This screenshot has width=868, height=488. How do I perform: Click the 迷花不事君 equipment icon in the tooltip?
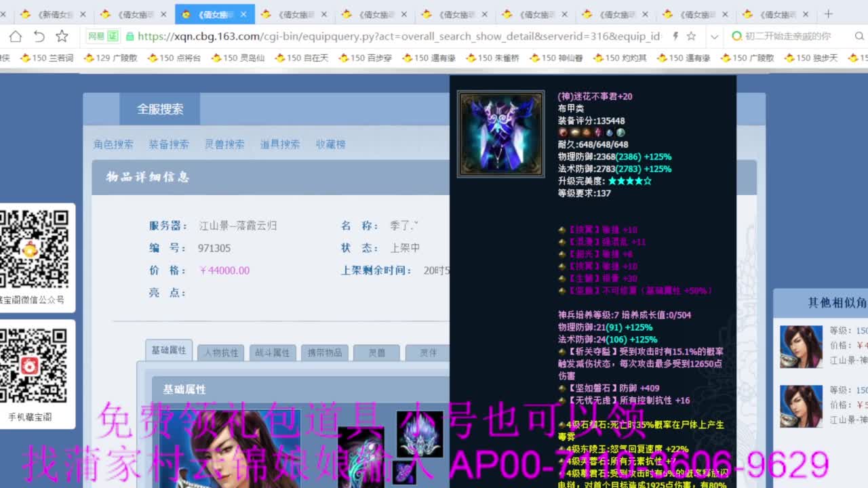coord(500,134)
